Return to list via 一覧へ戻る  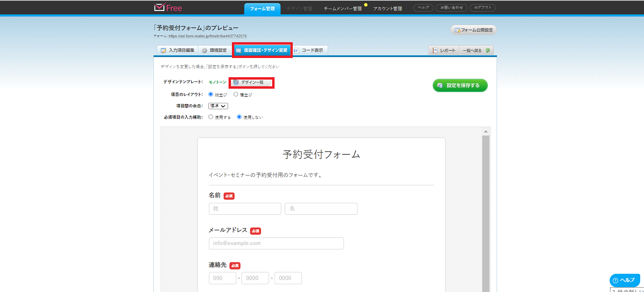click(476, 50)
